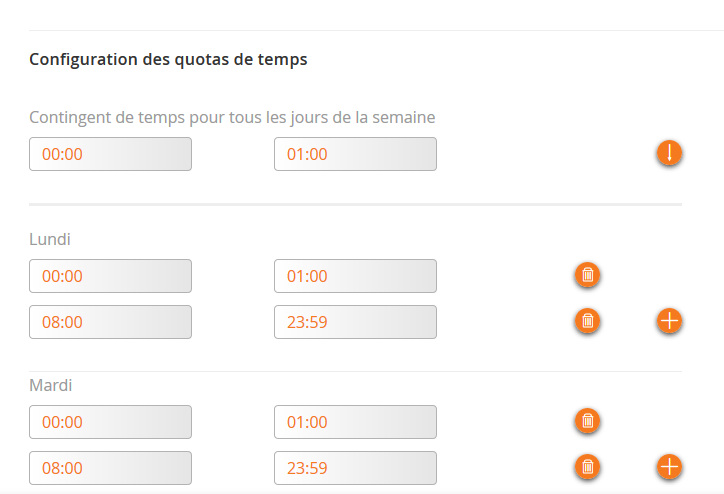Delete Mardi's 08:00–23:59 time slot

click(x=588, y=467)
